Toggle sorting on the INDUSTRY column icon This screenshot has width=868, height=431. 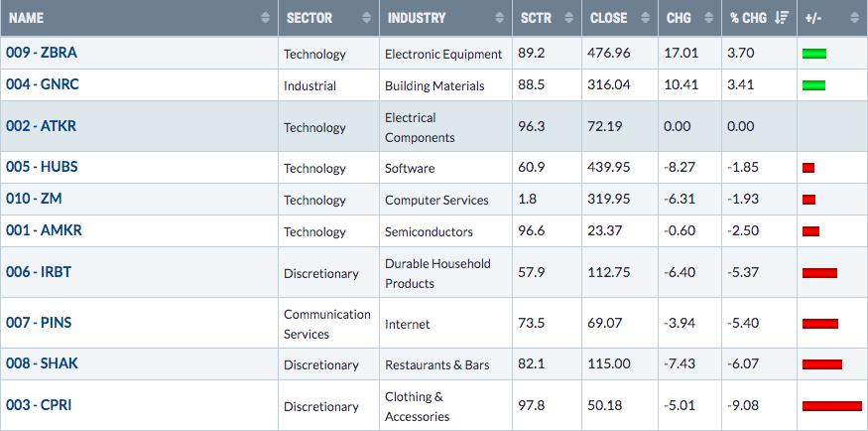pos(499,18)
